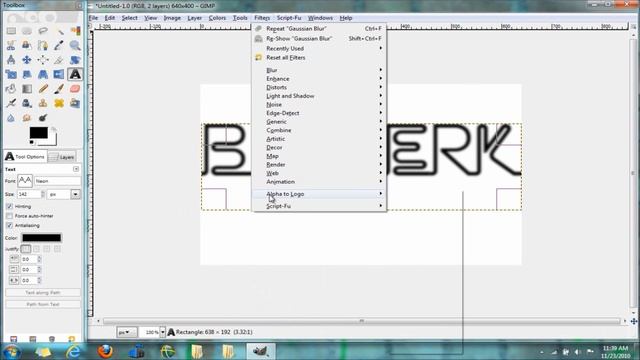
Task: Expand the Recently Used submenu
Action: (319, 48)
